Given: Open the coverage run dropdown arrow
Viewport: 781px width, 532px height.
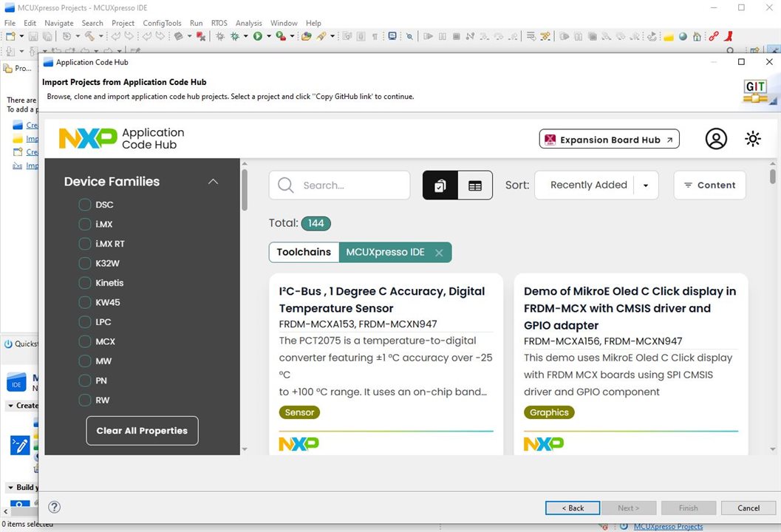Looking at the screenshot, I should click(x=292, y=36).
